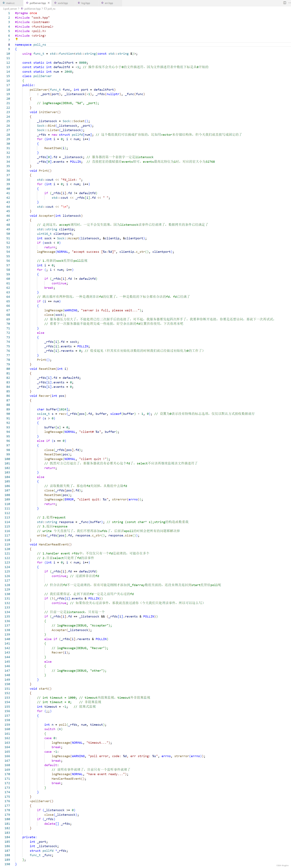Viewport: 291px width, 868px height.
Task: Click line number 190 in the gutter
Action: (7, 864)
